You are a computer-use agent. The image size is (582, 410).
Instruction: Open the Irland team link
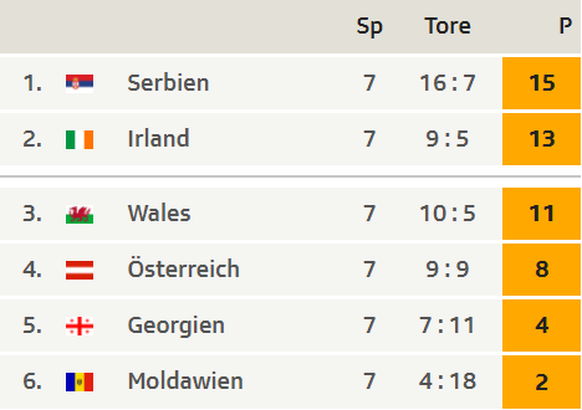[x=158, y=138]
